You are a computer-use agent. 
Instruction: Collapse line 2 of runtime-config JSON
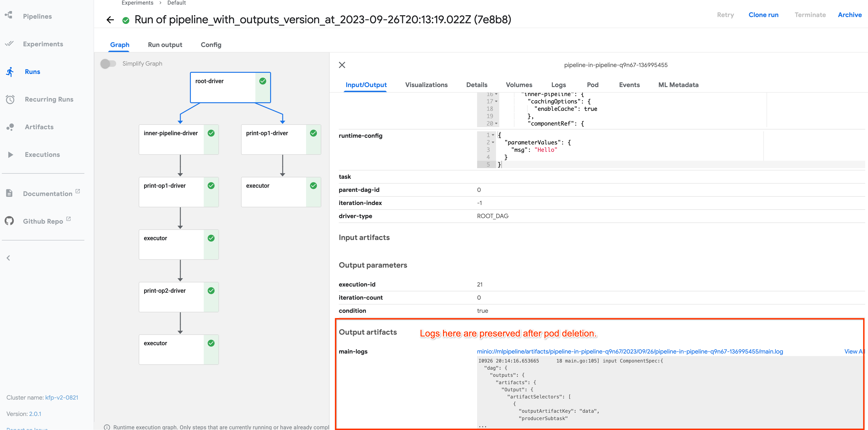(x=493, y=142)
